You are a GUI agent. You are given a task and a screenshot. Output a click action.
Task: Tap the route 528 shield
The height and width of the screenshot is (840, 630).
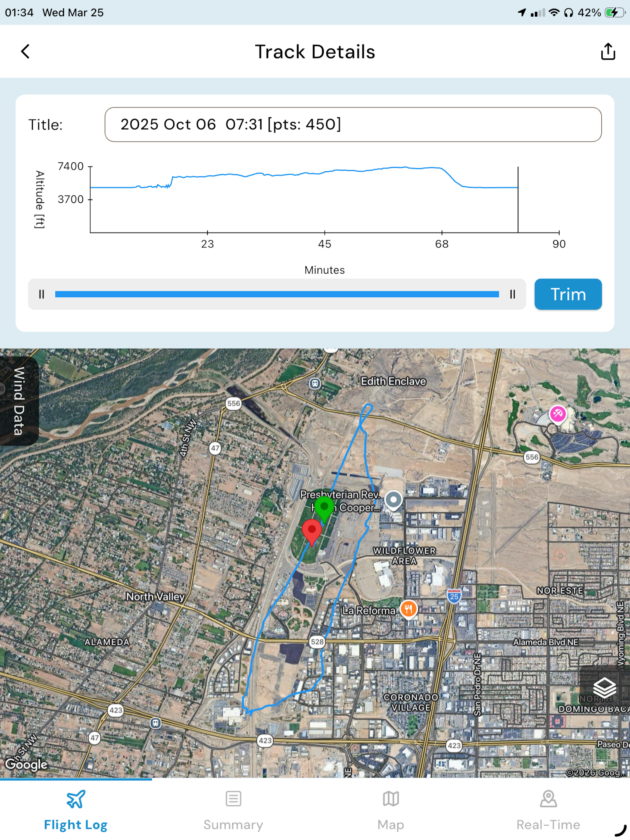317,642
